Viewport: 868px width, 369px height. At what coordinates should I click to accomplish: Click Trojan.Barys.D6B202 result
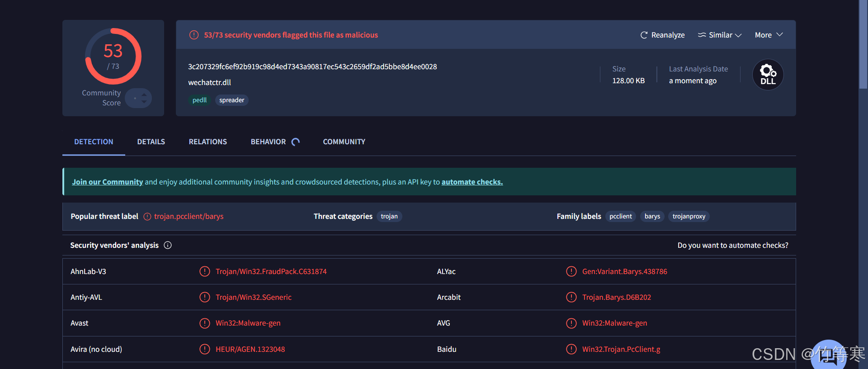click(617, 297)
